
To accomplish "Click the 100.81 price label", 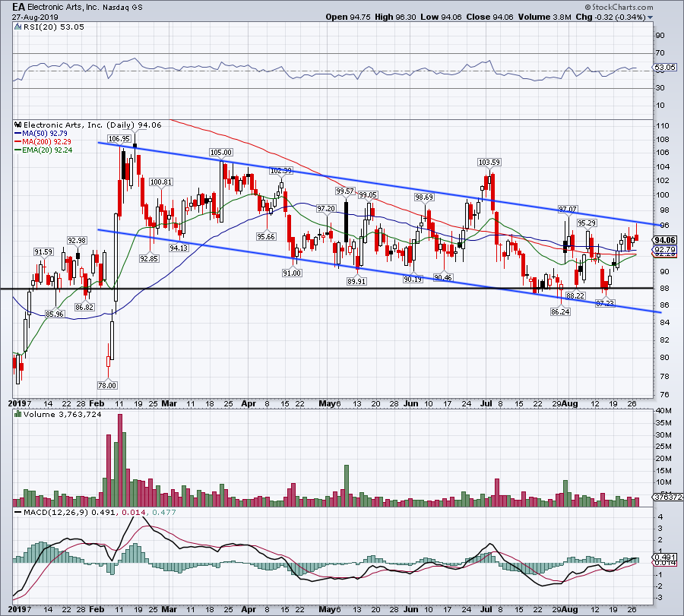I will pyautogui.click(x=161, y=182).
